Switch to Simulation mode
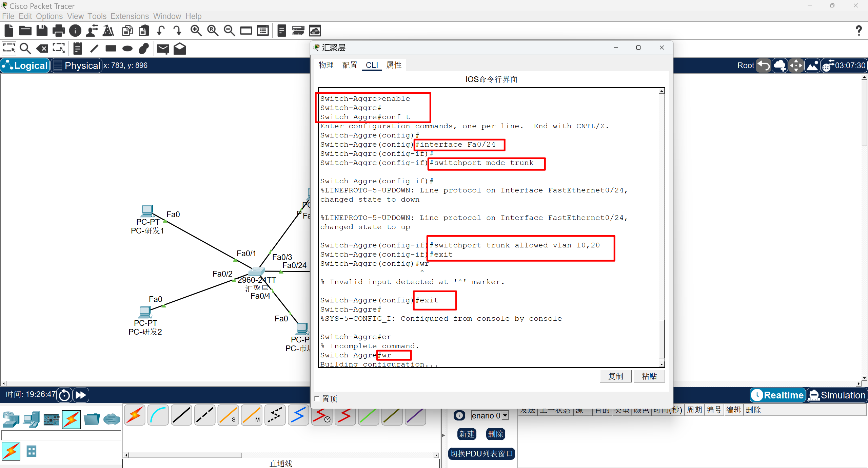 (x=837, y=395)
